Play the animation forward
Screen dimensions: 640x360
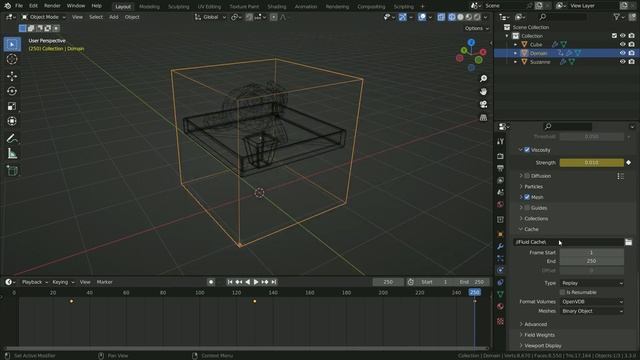(256, 282)
